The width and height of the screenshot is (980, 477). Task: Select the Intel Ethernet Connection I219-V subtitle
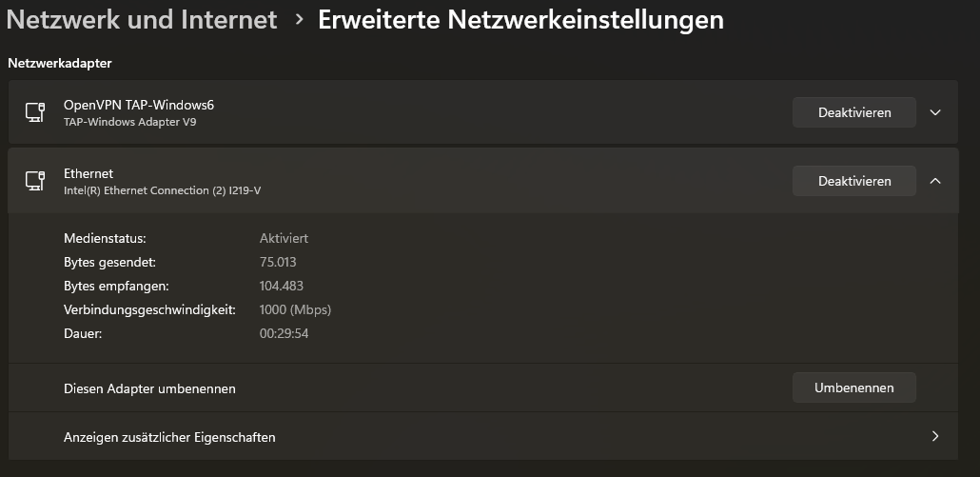pyautogui.click(x=162, y=190)
